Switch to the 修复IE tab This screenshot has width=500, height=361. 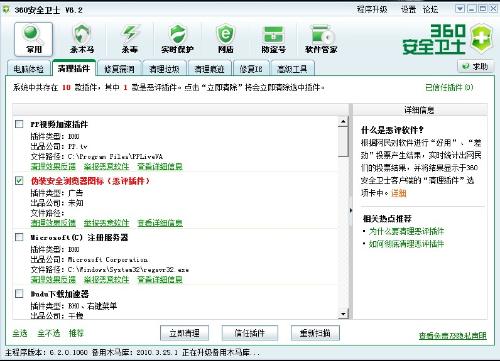coord(251,69)
